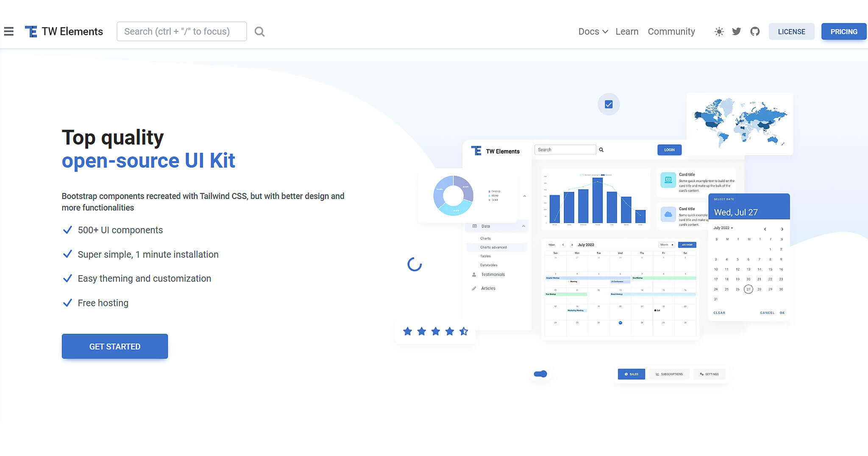
Task: Click CANCEL in the date picker
Action: pyautogui.click(x=767, y=313)
